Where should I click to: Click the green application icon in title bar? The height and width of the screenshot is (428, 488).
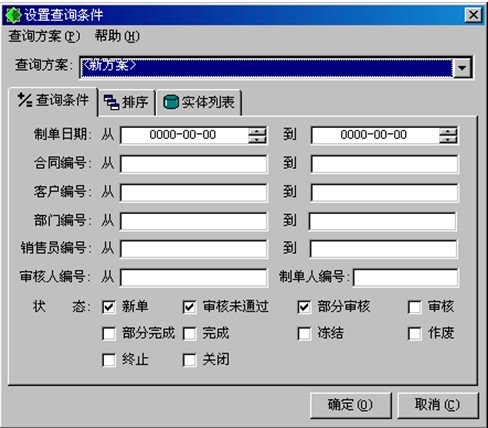tap(13, 15)
